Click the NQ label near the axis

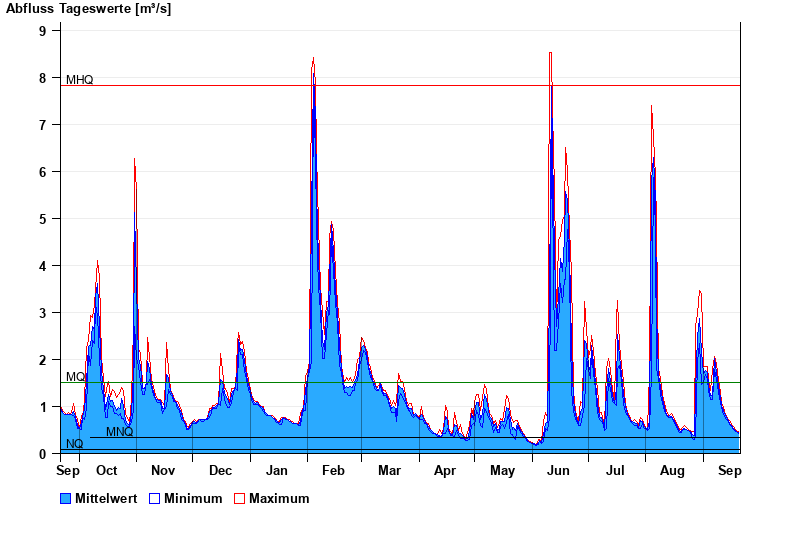[x=75, y=444]
